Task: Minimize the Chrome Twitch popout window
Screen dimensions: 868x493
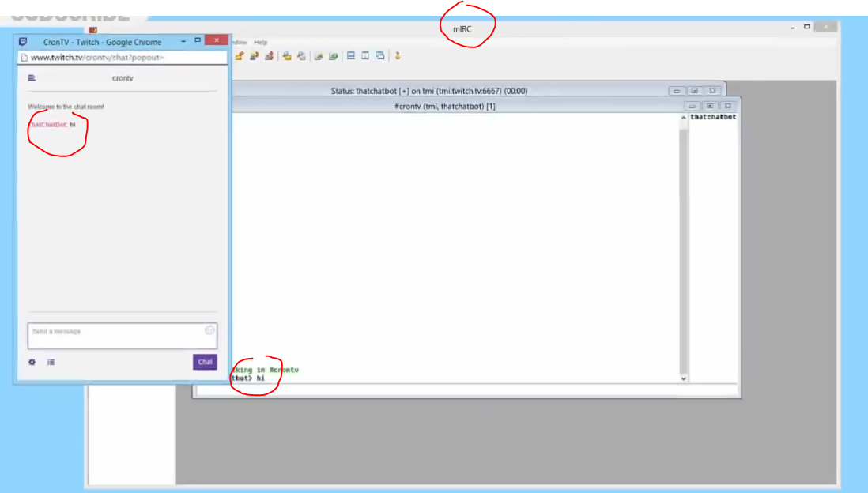Action: tap(183, 41)
